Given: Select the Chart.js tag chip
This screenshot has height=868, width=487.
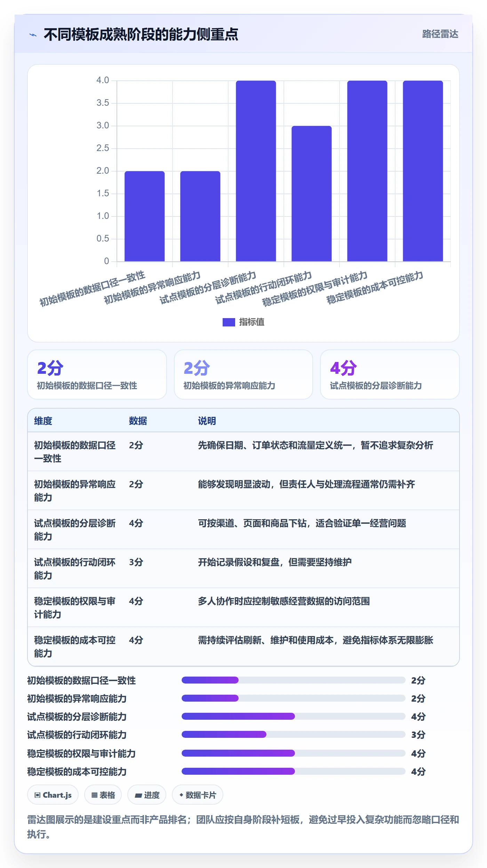Looking at the screenshot, I should pyautogui.click(x=53, y=795).
